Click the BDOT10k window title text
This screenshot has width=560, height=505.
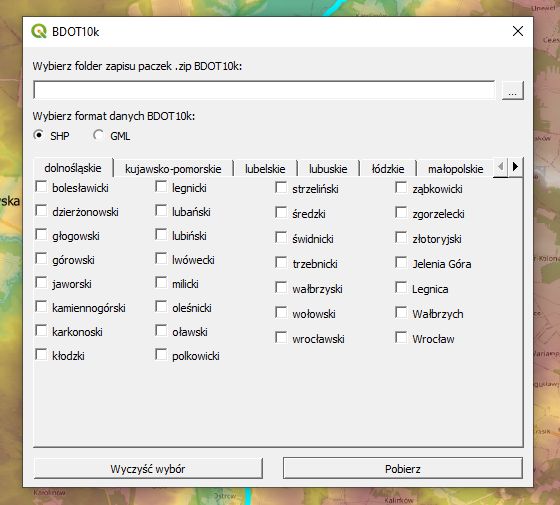pos(75,32)
